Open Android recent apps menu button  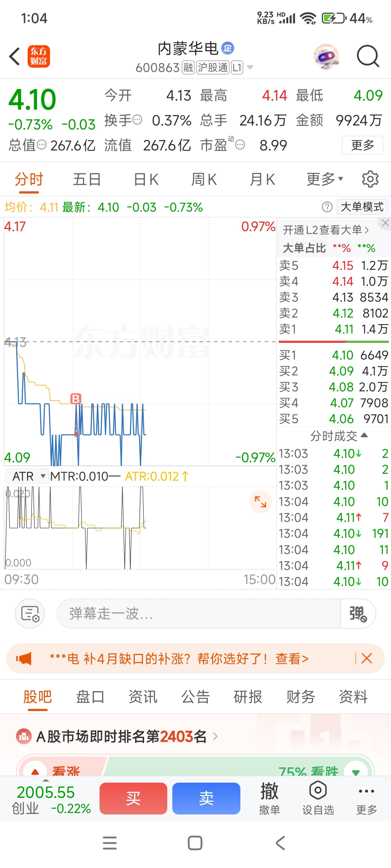pyautogui.click(x=110, y=843)
